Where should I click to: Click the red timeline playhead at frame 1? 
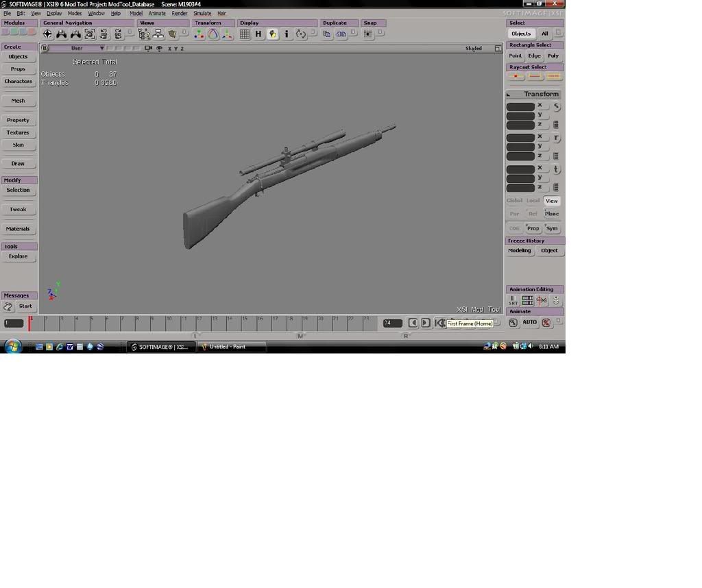(30, 323)
